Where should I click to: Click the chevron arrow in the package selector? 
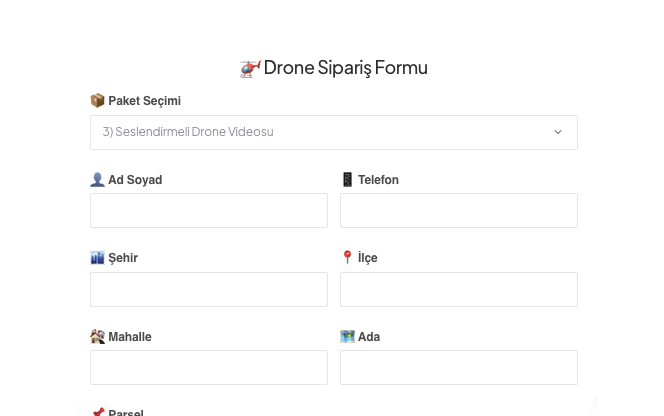558,132
